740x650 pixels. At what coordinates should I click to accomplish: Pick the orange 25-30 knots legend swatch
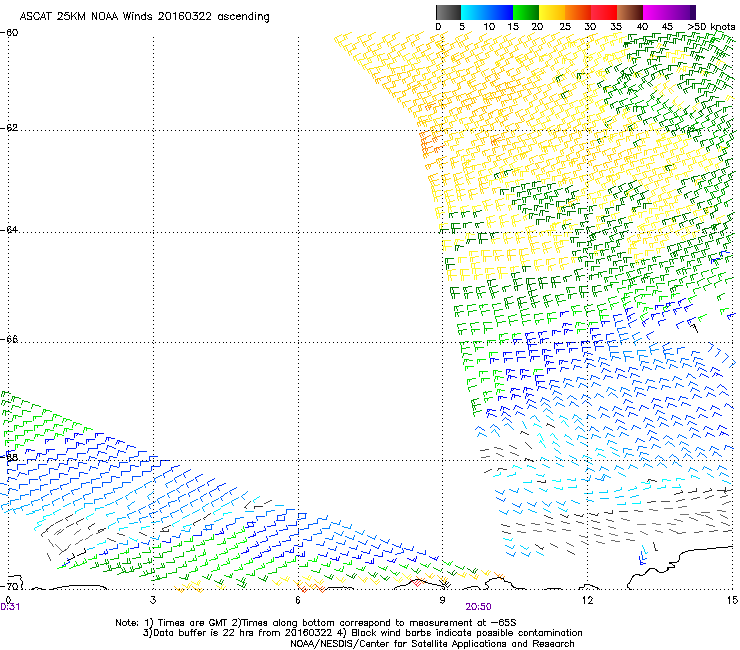pyautogui.click(x=578, y=12)
